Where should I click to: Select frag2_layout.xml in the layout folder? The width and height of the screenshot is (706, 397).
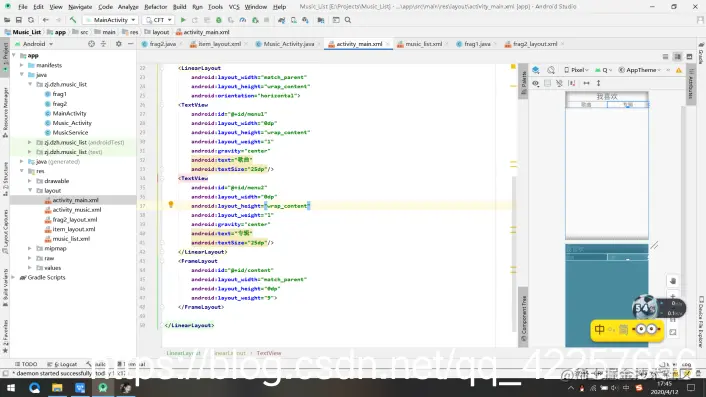coord(74,220)
